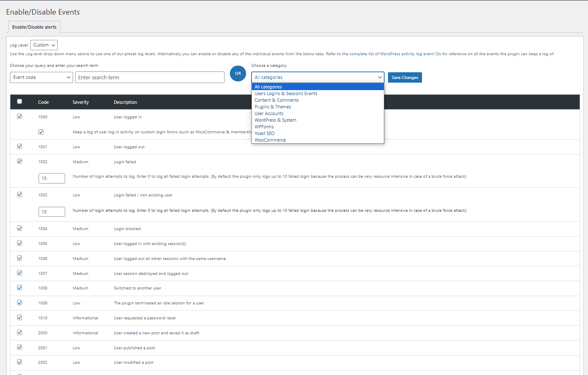Select All categories option in list
The image size is (588, 375).
click(x=318, y=87)
